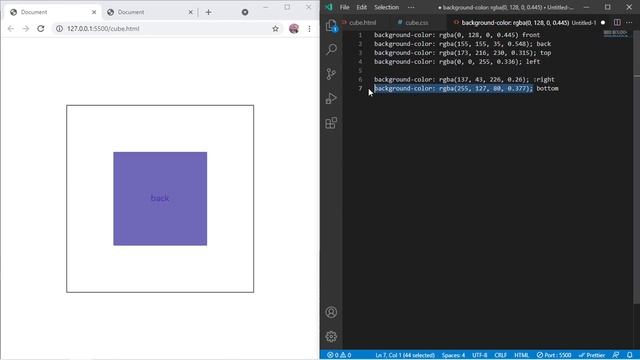Click the Port: 5500 Live Server button
Image resolution: width=640 pixels, height=360 pixels.
tap(554, 355)
